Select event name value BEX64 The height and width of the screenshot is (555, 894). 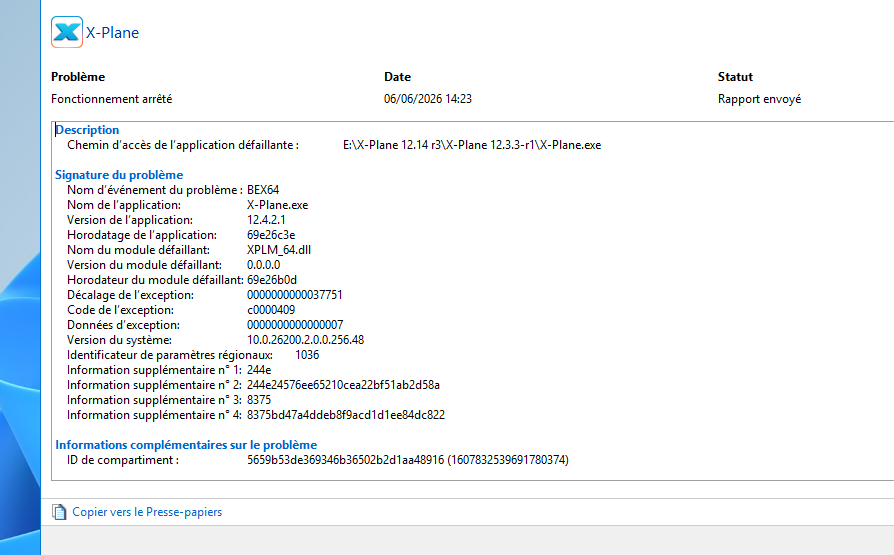pyautogui.click(x=263, y=190)
